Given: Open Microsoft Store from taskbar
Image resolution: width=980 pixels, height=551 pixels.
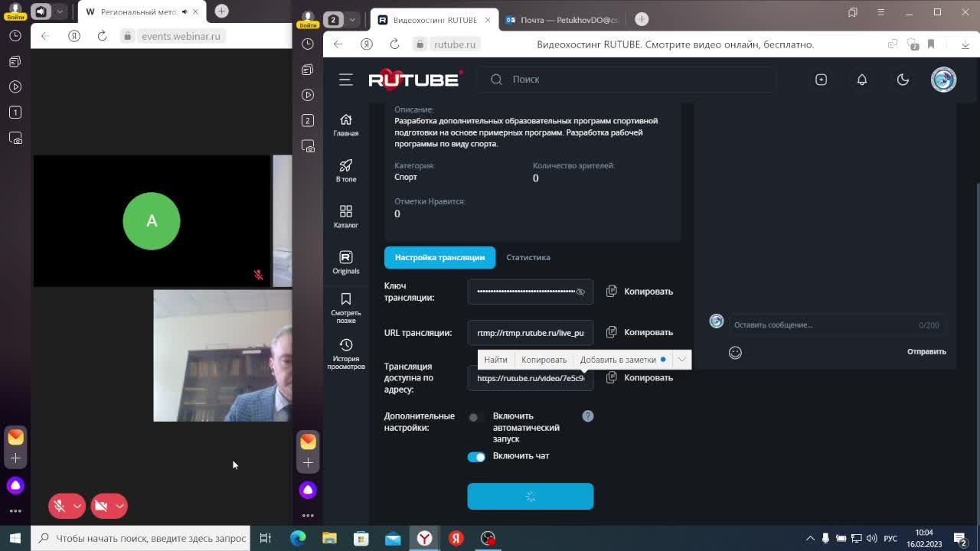Looking at the screenshot, I should (361, 538).
